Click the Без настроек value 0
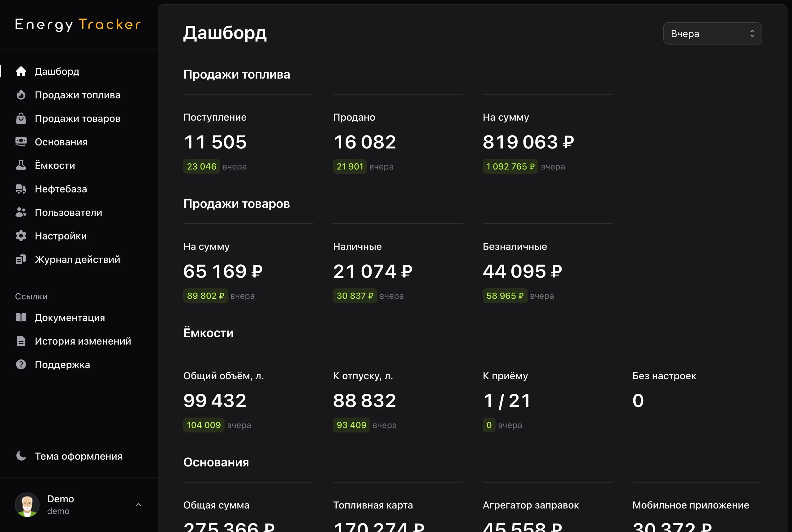This screenshot has height=532, width=792. click(638, 400)
